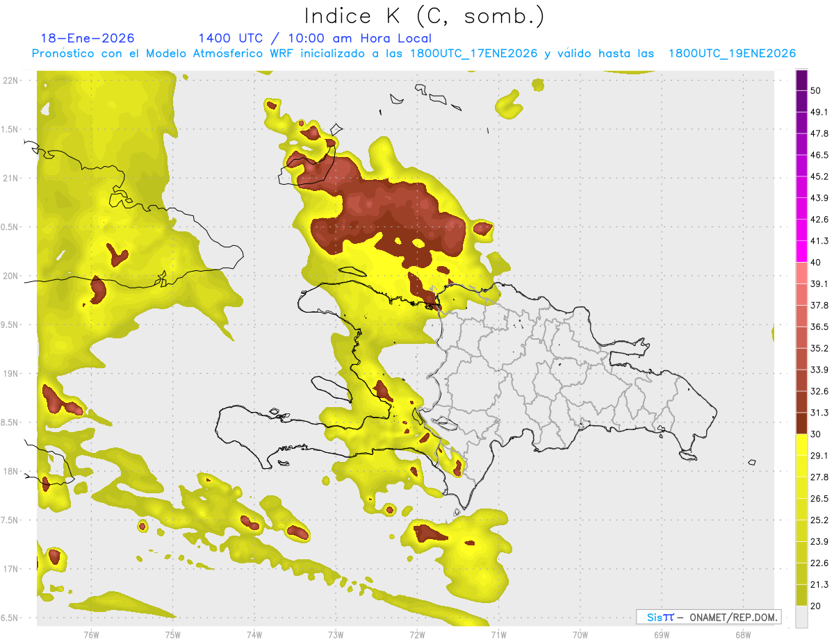Select the legend value "41.3"
Image resolution: width=834 pixels, height=644 pixels.
click(820, 241)
